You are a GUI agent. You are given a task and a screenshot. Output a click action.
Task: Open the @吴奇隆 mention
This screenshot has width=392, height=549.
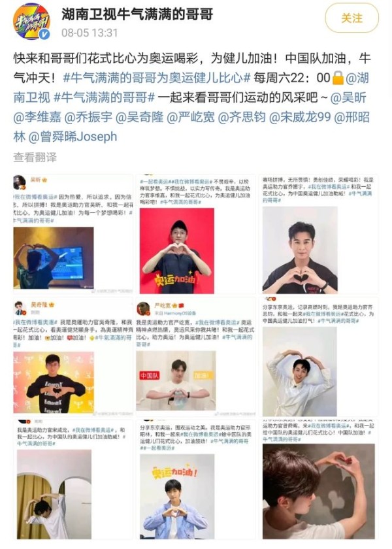coord(139,117)
